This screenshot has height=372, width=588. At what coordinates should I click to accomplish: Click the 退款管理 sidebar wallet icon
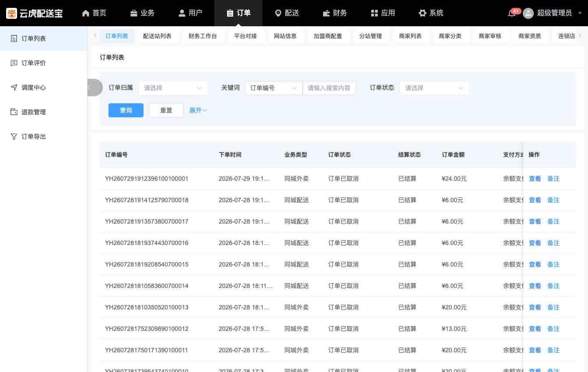(14, 112)
